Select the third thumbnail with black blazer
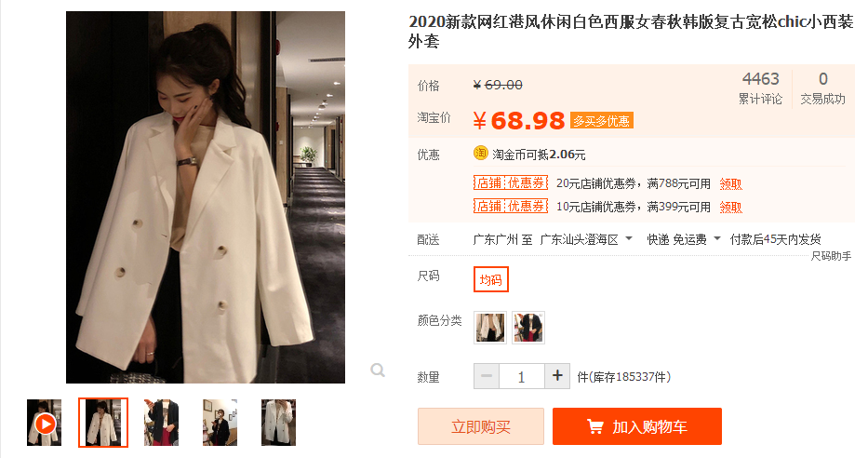This screenshot has width=868, height=458. (x=161, y=424)
